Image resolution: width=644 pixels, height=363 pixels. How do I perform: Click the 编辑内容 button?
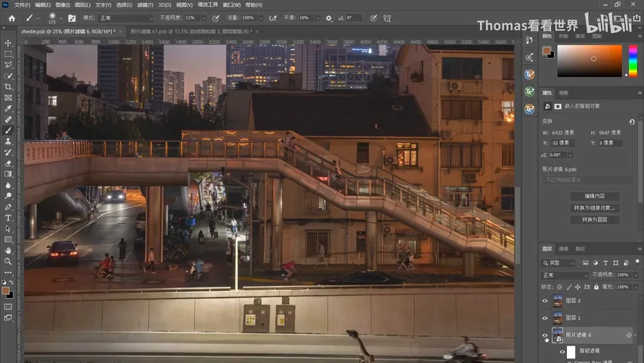tap(594, 196)
